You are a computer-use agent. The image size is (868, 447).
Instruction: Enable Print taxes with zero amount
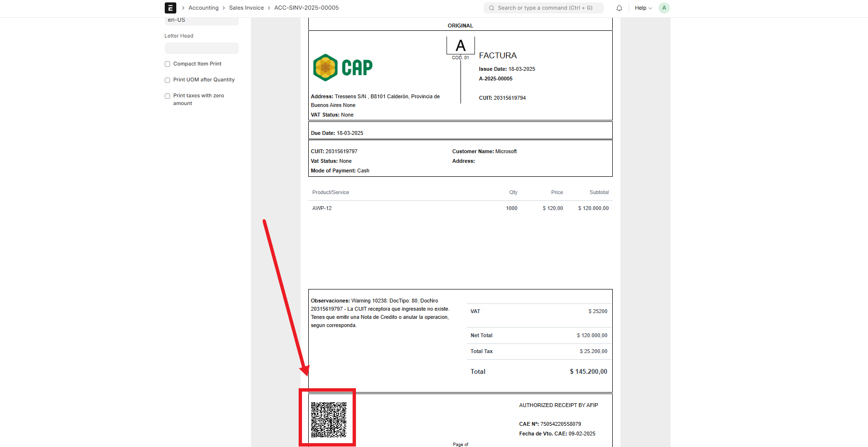167,96
